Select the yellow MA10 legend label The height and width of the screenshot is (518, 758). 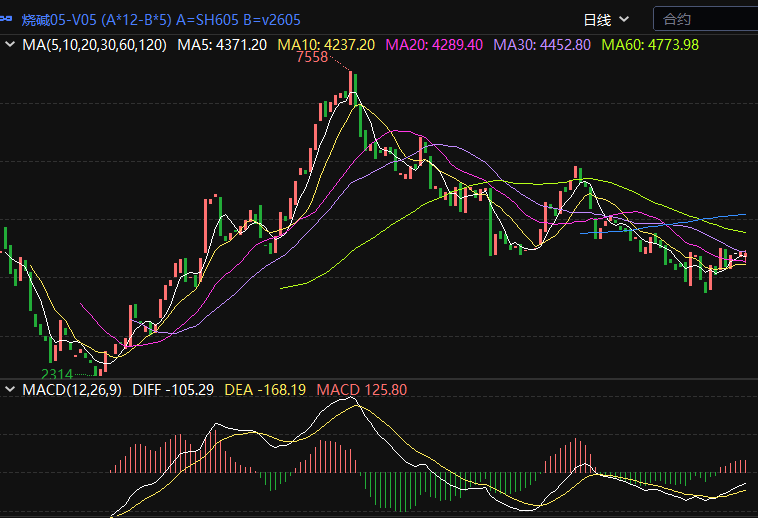pyautogui.click(x=326, y=45)
